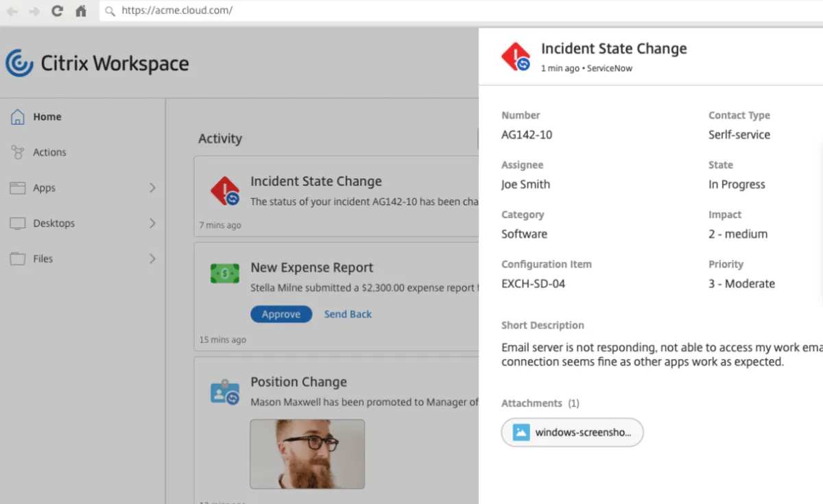Click the Send Back link

[x=348, y=314]
